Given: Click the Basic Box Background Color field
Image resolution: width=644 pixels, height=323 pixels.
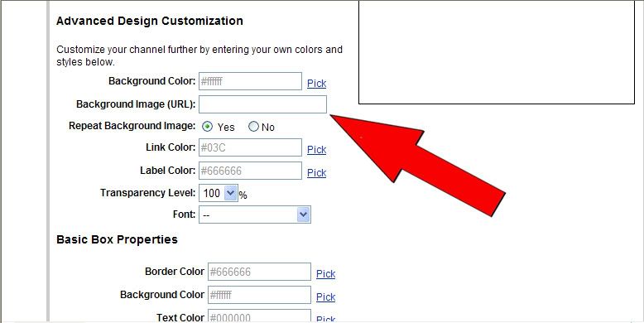Looking at the screenshot, I should (x=259, y=295).
